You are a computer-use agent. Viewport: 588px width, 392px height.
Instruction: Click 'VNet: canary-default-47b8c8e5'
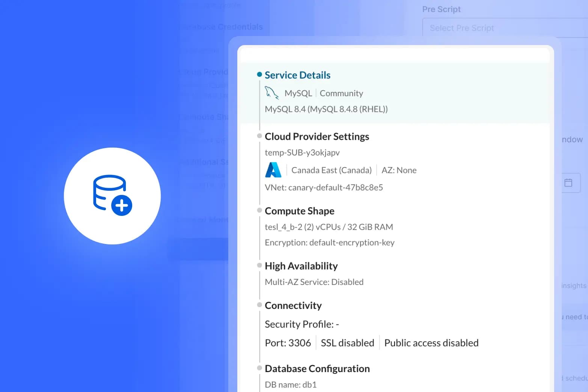click(324, 187)
